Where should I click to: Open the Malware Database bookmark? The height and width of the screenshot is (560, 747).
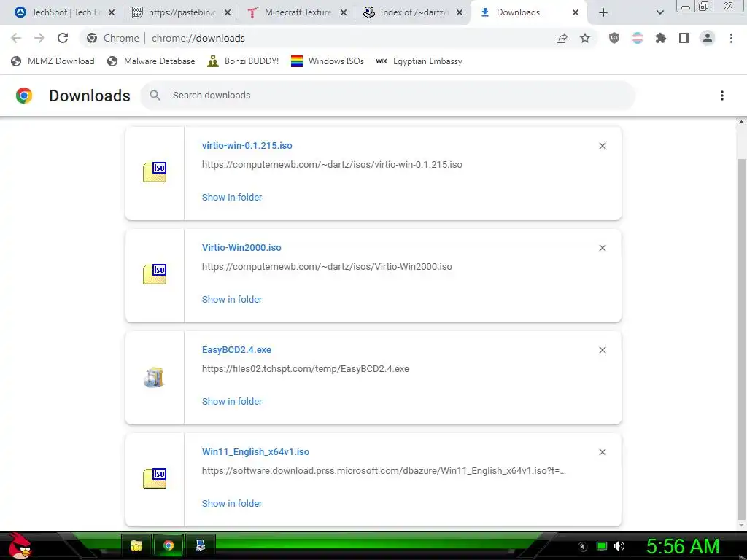click(x=152, y=61)
